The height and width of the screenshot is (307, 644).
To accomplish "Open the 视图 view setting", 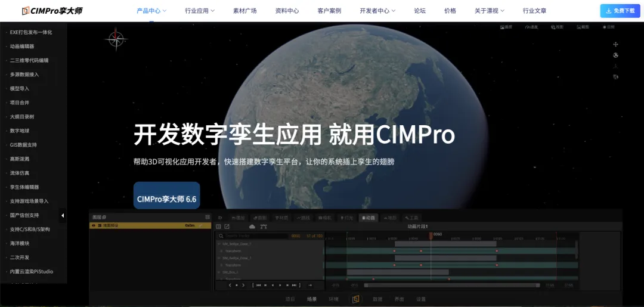I will point(558,27).
